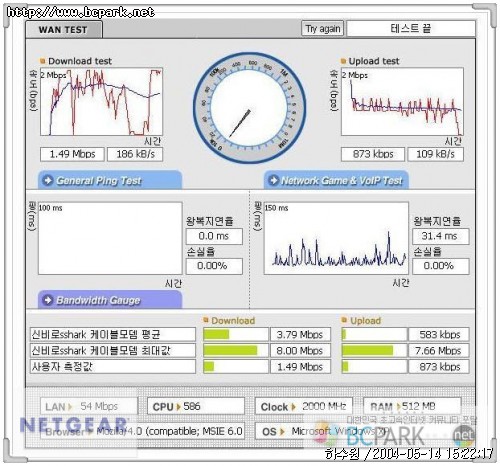Click the Clock 2000 MHz info field
500x466 pixels.
click(x=304, y=406)
